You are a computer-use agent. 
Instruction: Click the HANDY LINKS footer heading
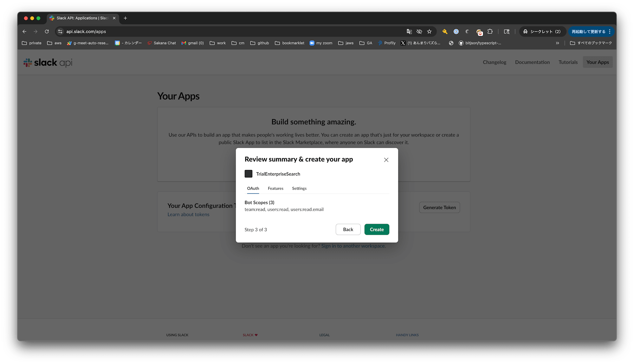pyautogui.click(x=407, y=335)
